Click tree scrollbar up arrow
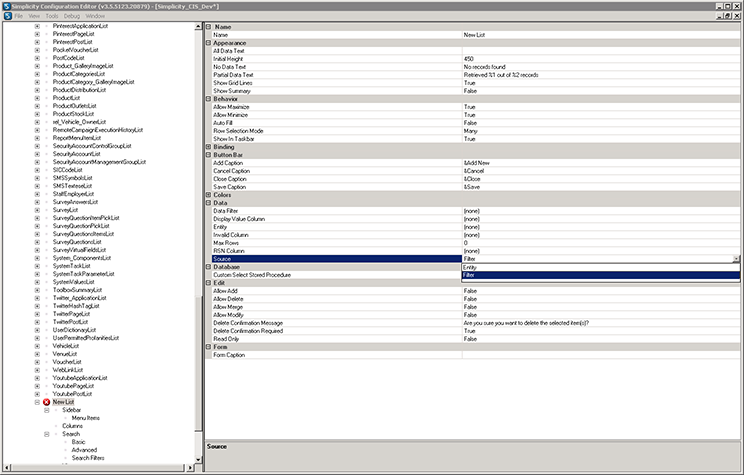The height and width of the screenshot is (475, 744). click(x=199, y=27)
